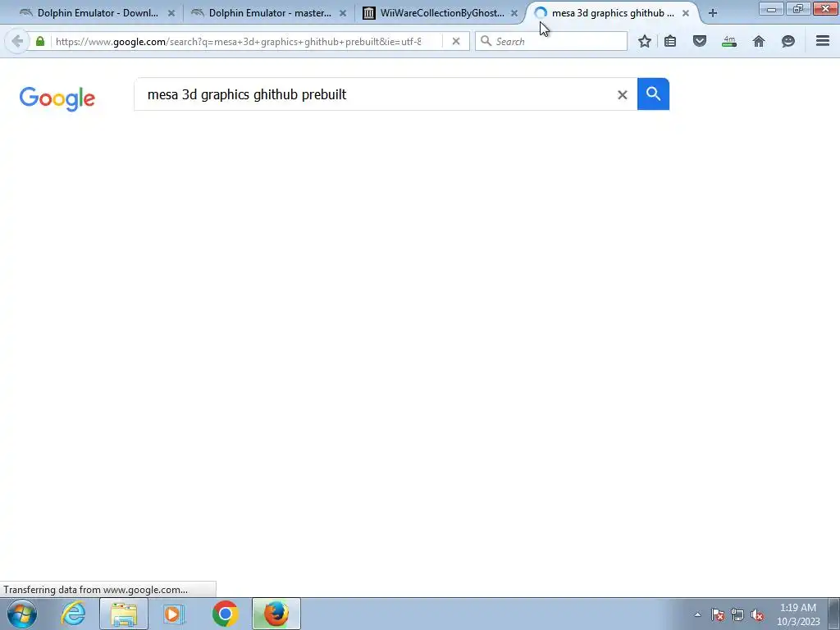Viewport: 840px width, 630px height.
Task: Open the bookmarks list icon
Action: pyautogui.click(x=670, y=41)
